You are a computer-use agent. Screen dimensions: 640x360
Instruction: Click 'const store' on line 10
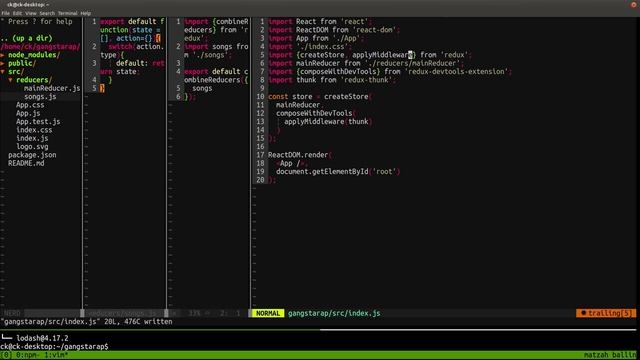click(x=290, y=97)
